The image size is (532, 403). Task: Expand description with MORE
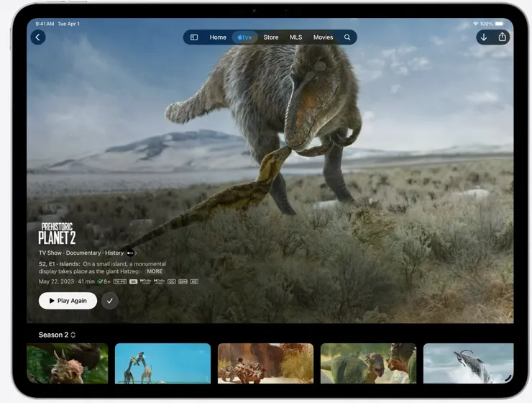[x=155, y=271]
